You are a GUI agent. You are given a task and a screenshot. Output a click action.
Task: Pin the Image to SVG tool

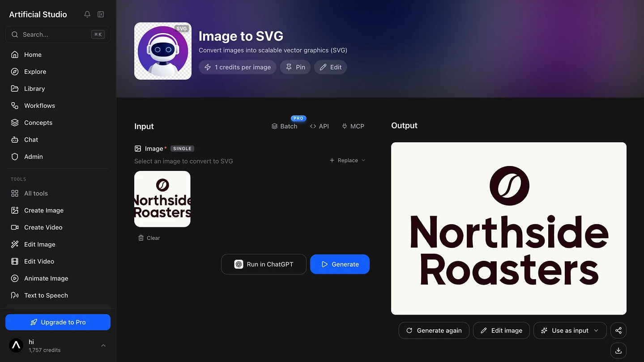point(295,67)
